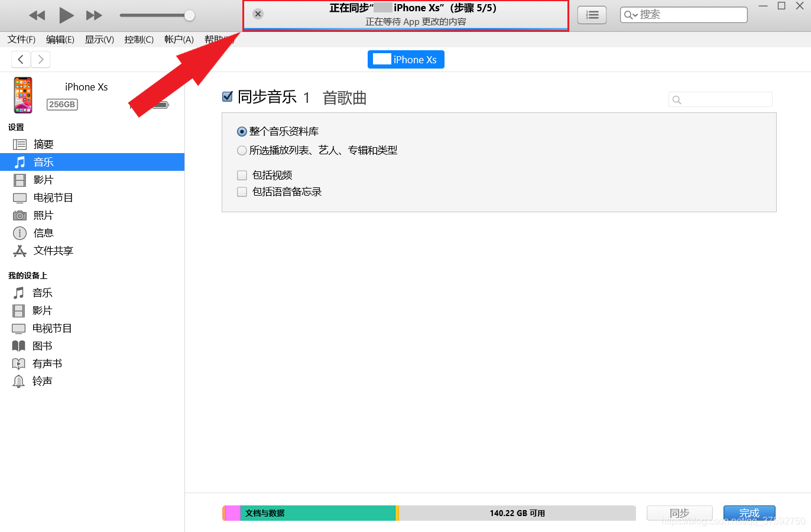Select 所选播放列表、艺人、专辑和类型 radio button
Viewport: 811px width, 532px height.
[x=242, y=151]
